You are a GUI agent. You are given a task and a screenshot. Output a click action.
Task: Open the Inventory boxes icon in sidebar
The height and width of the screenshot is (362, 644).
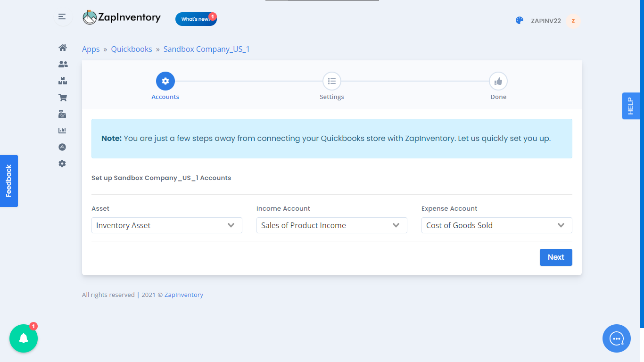pyautogui.click(x=62, y=81)
